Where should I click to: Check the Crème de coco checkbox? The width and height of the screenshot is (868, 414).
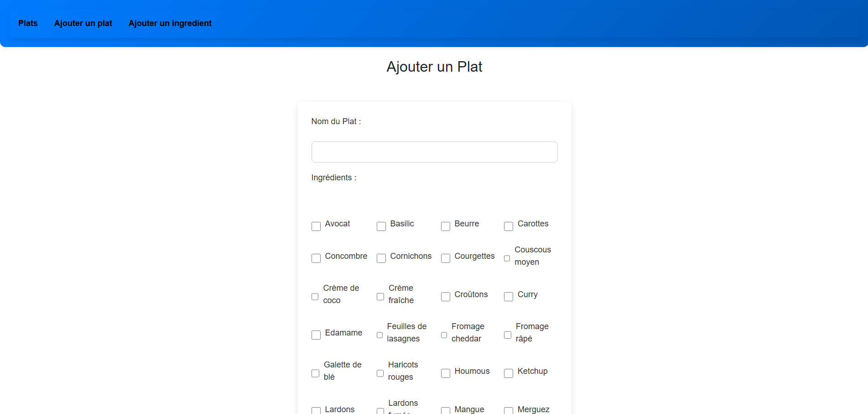coord(315,297)
